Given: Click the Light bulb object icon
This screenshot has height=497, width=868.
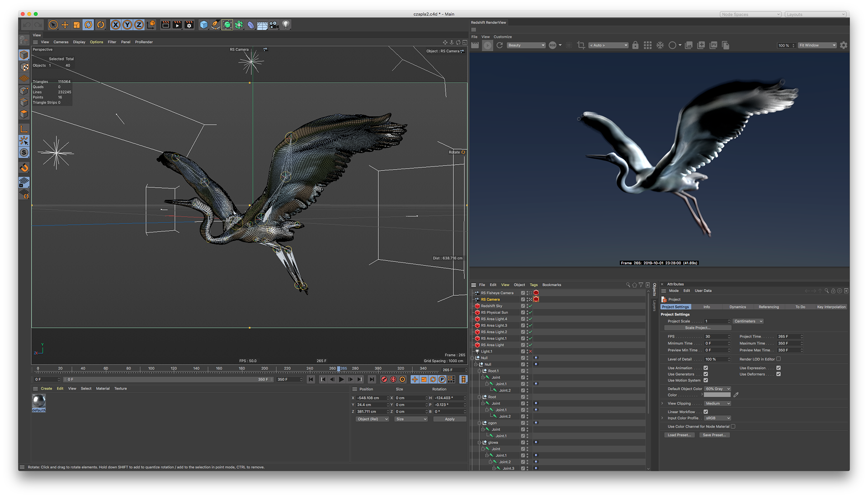Looking at the screenshot, I should coord(286,25).
